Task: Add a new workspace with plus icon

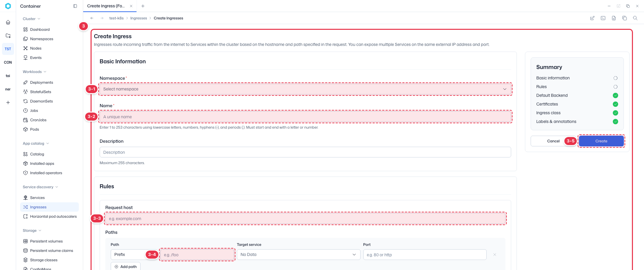Action: click(x=8, y=103)
